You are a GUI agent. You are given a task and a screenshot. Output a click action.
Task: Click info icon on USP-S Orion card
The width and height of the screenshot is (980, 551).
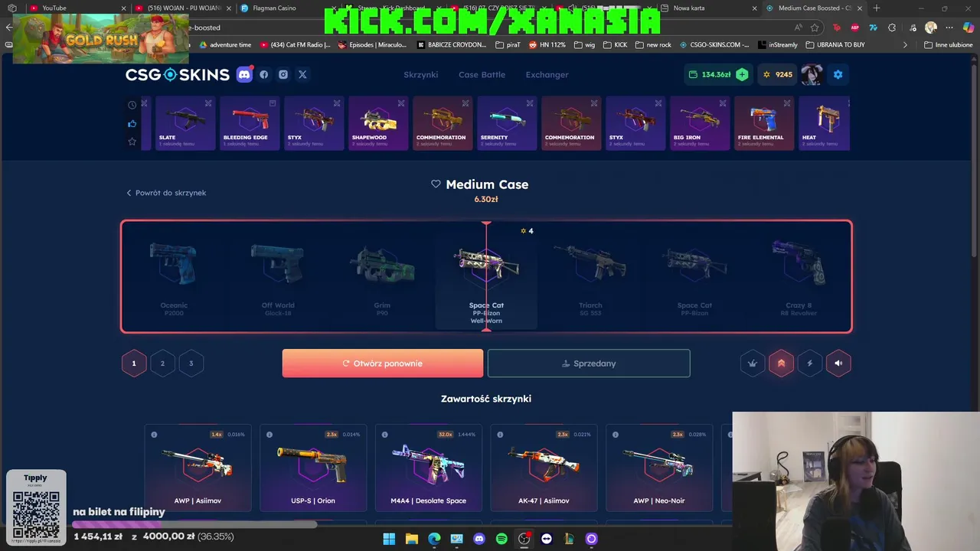[269, 435]
